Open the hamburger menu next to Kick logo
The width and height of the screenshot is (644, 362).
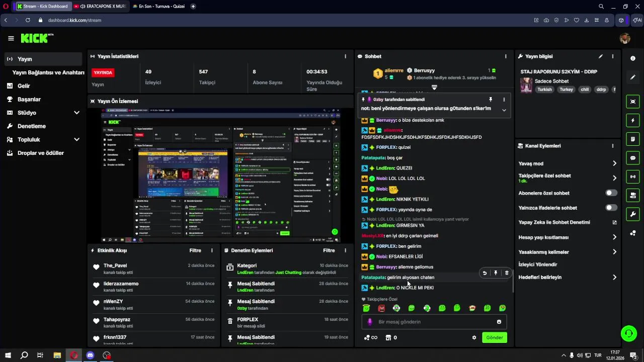[11, 38]
